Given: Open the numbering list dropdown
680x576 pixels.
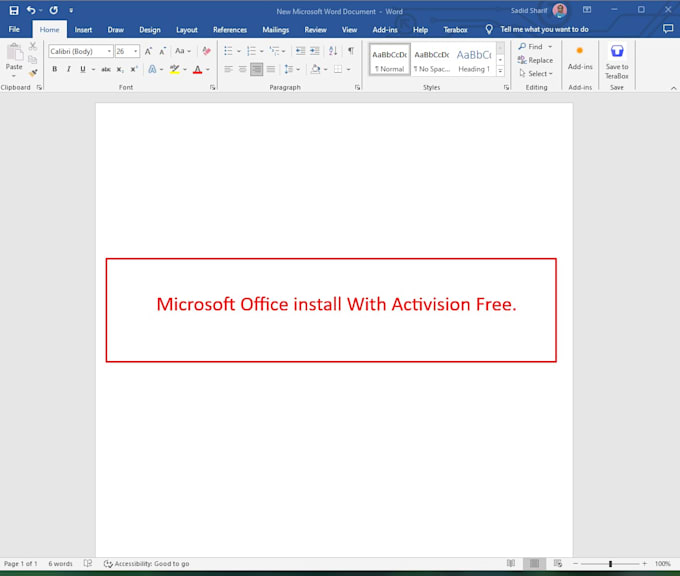Looking at the screenshot, I should (x=262, y=51).
